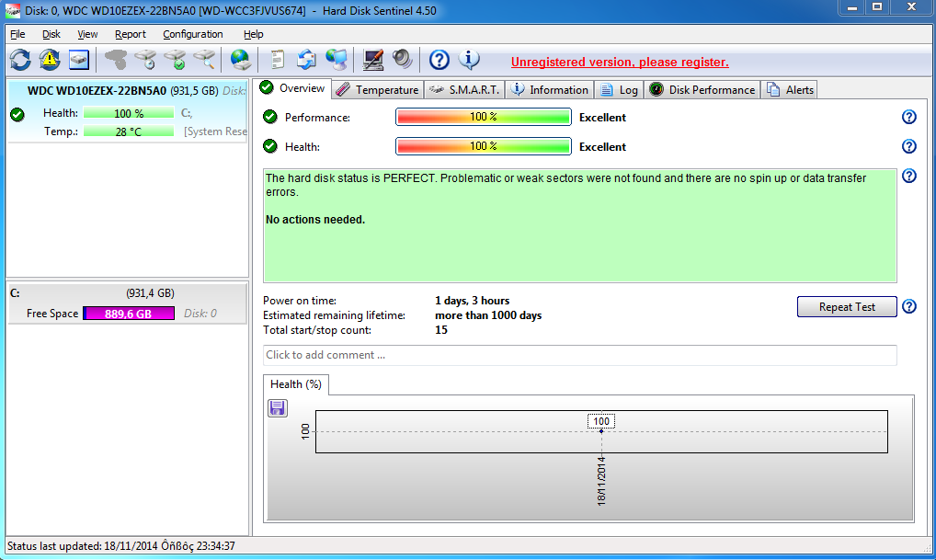Click the Total start/stop count value 15
This screenshot has width=936, height=560.
click(441, 330)
